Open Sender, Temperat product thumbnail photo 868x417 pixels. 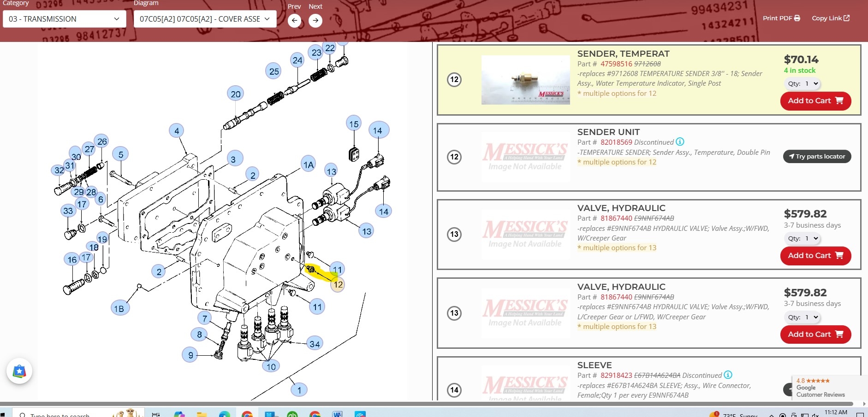(x=525, y=80)
